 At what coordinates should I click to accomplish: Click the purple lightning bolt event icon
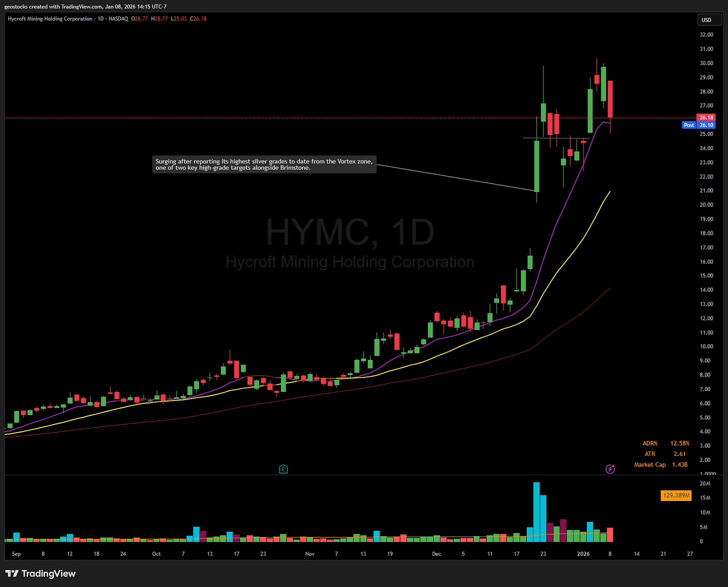tap(610, 468)
